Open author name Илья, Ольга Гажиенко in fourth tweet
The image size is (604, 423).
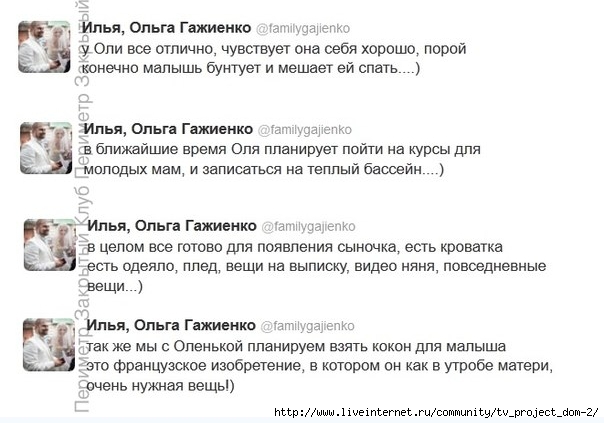[x=171, y=326]
